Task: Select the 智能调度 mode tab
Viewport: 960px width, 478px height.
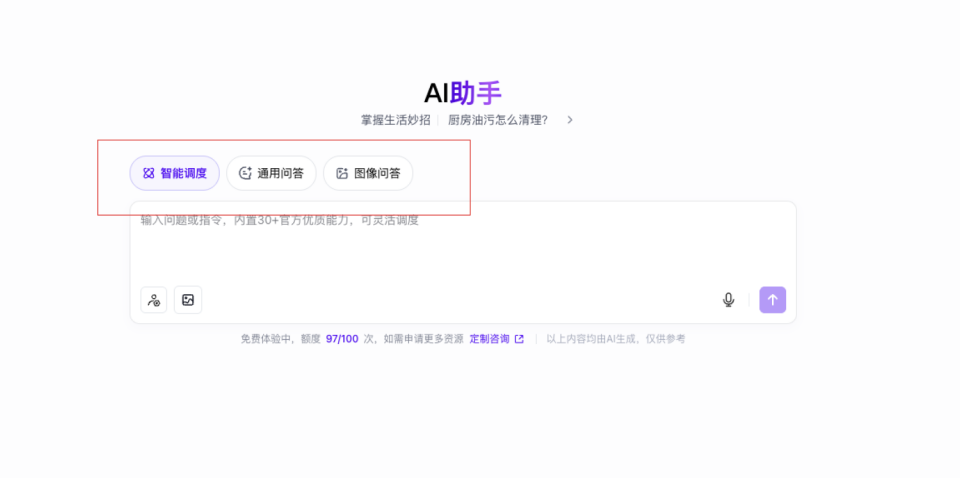Action: click(x=175, y=173)
